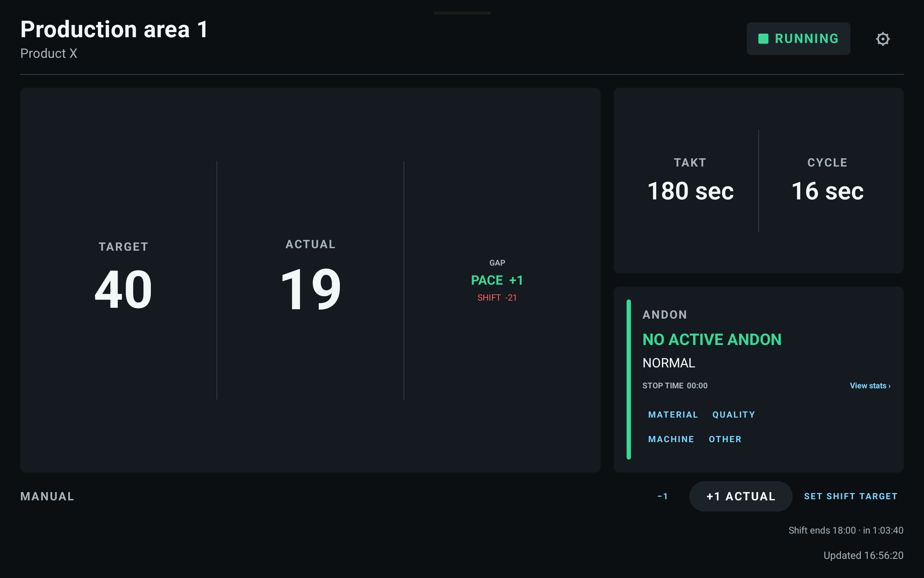This screenshot has width=924, height=578.
Task: Click the MANUAL mode label
Action: 47,496
